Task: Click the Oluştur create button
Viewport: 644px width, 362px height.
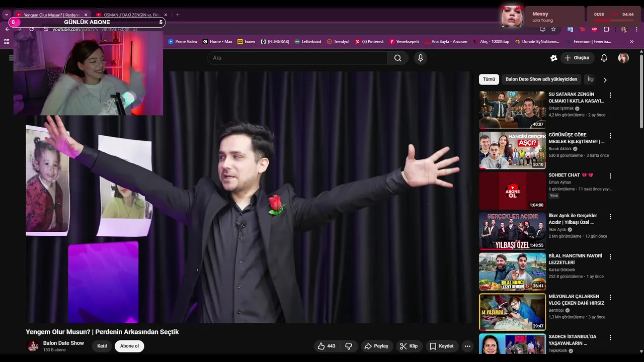Action: 577,58
